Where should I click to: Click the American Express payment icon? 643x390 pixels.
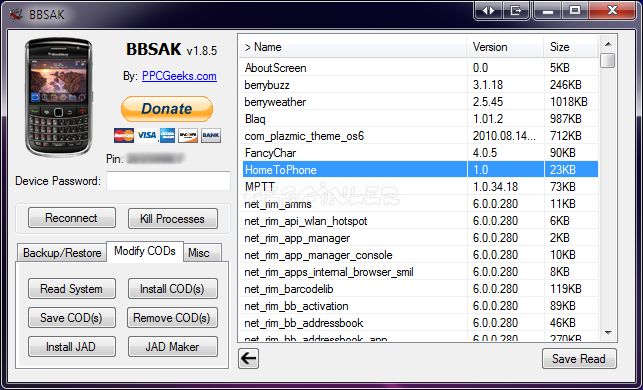point(167,135)
